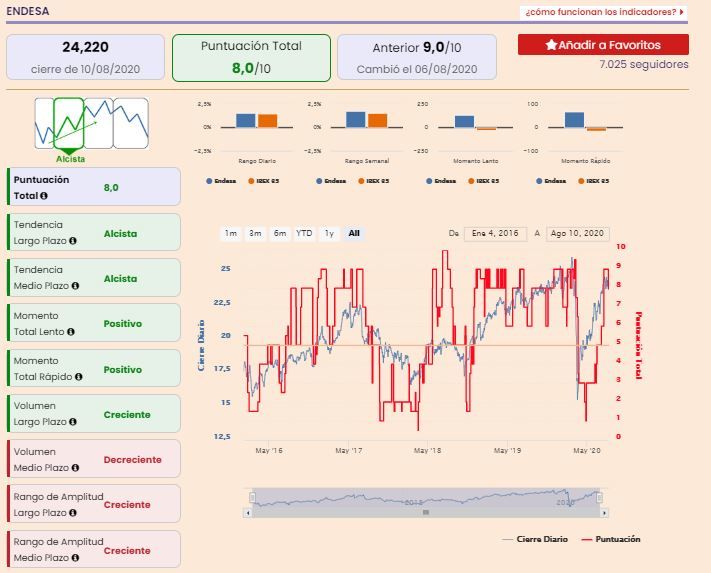Click the Anterior 9,0/10 card

coord(417,58)
